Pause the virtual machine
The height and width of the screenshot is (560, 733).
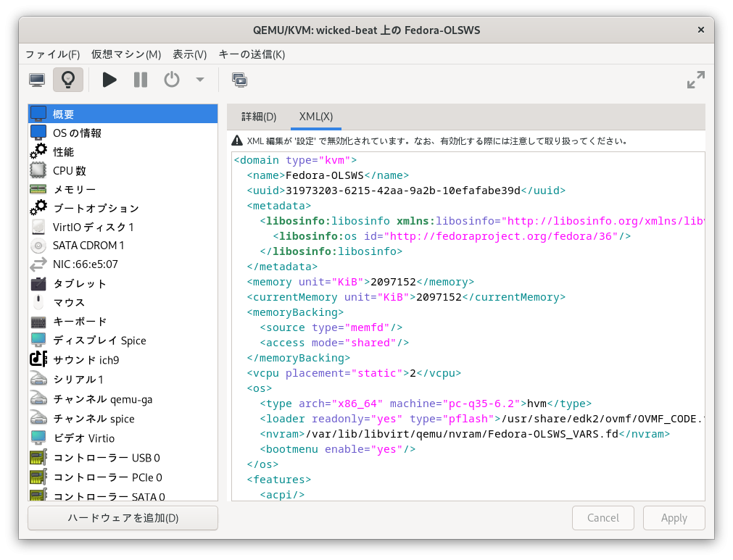(141, 80)
